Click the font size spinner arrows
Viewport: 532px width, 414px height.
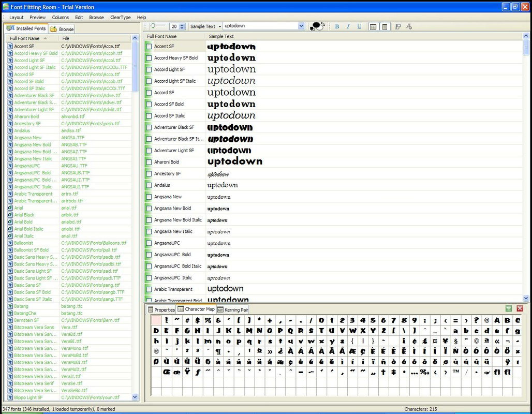(x=182, y=26)
